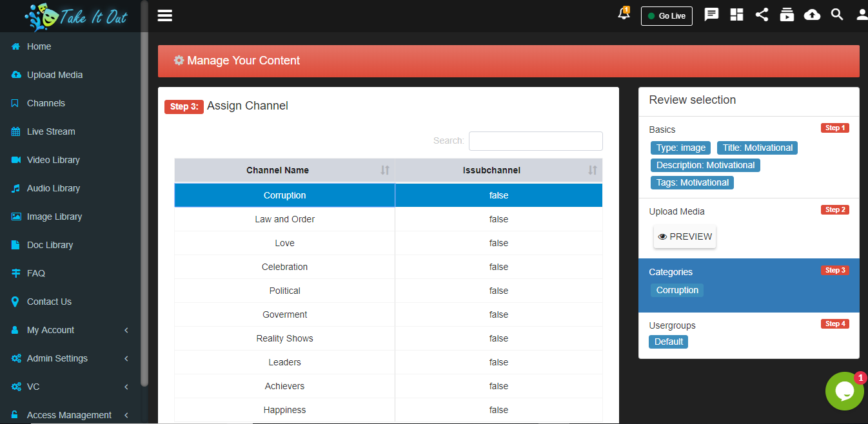Click the Step 1 badge beside Basics
Viewport: 868px width, 424px height.
pos(835,128)
